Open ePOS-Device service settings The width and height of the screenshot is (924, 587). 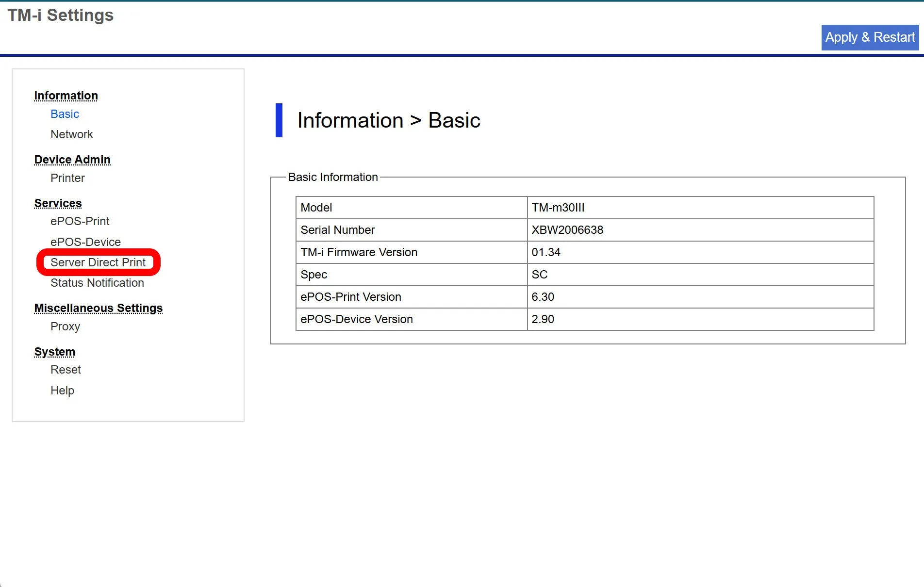(85, 242)
